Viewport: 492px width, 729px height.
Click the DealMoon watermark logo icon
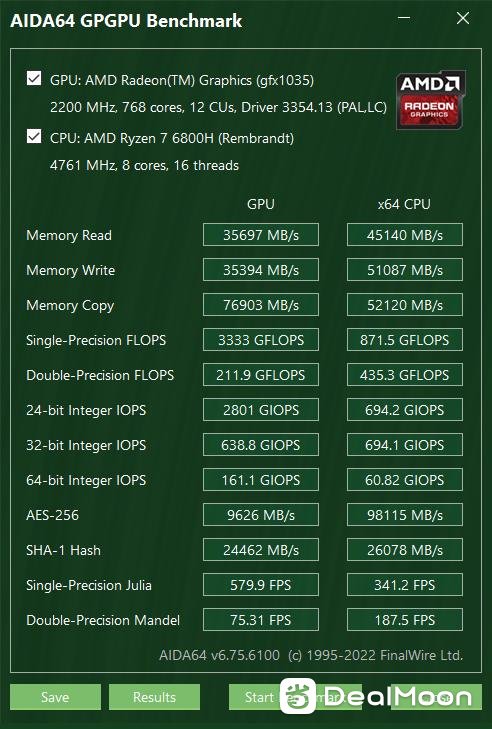(x=298, y=696)
